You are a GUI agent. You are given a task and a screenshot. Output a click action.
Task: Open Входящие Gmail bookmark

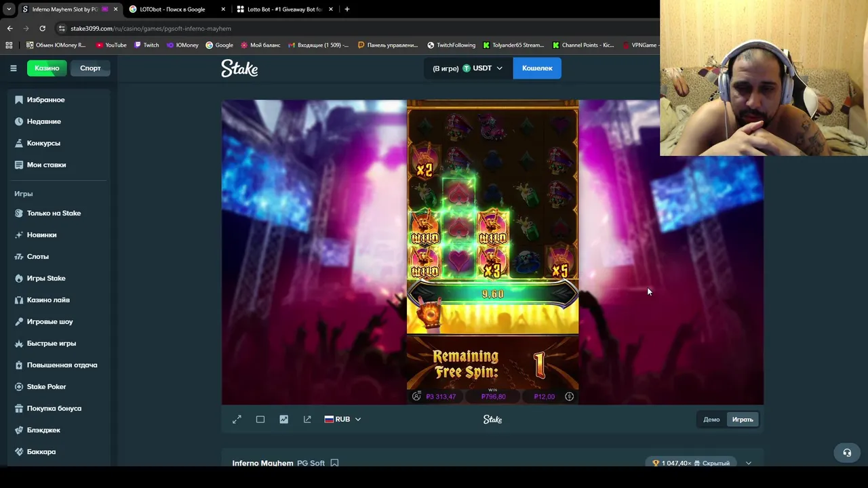[318, 45]
